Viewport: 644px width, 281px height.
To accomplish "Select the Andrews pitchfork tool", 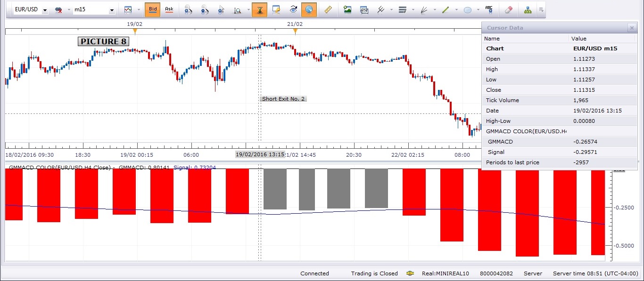I will 381,9.
